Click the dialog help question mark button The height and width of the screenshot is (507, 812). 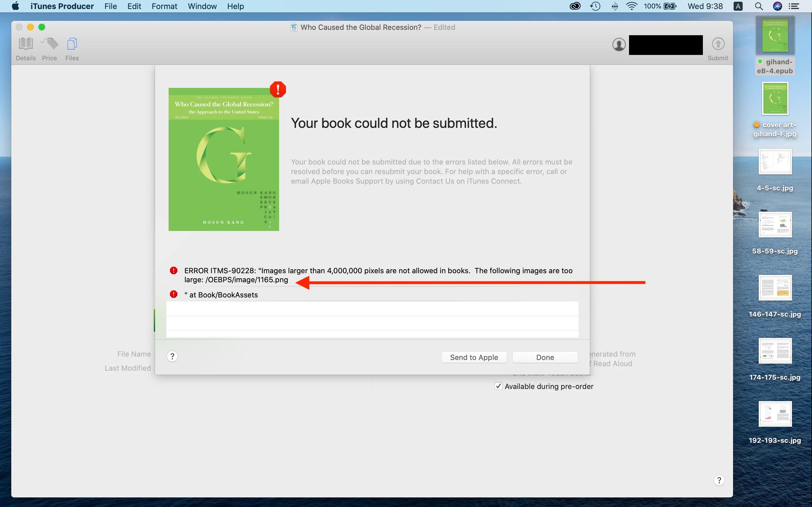172,356
